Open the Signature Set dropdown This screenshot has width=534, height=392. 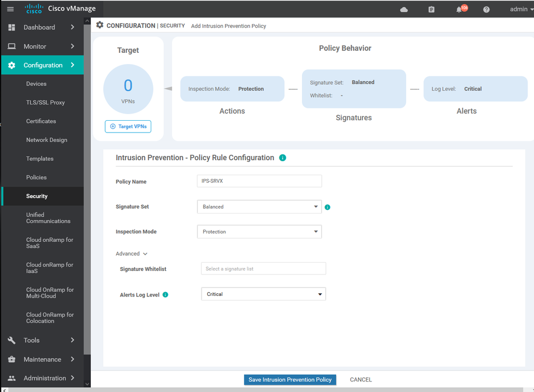[x=259, y=207]
